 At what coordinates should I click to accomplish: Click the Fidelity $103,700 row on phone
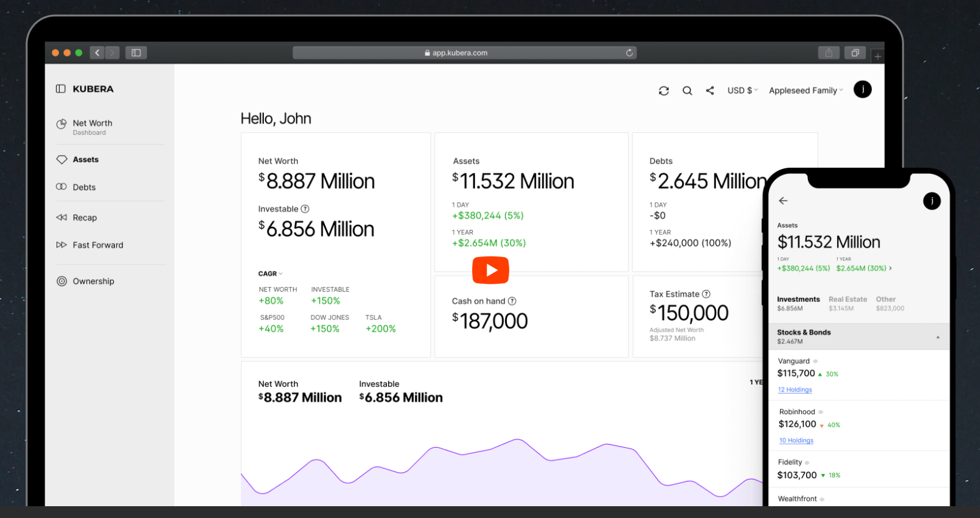[859, 470]
